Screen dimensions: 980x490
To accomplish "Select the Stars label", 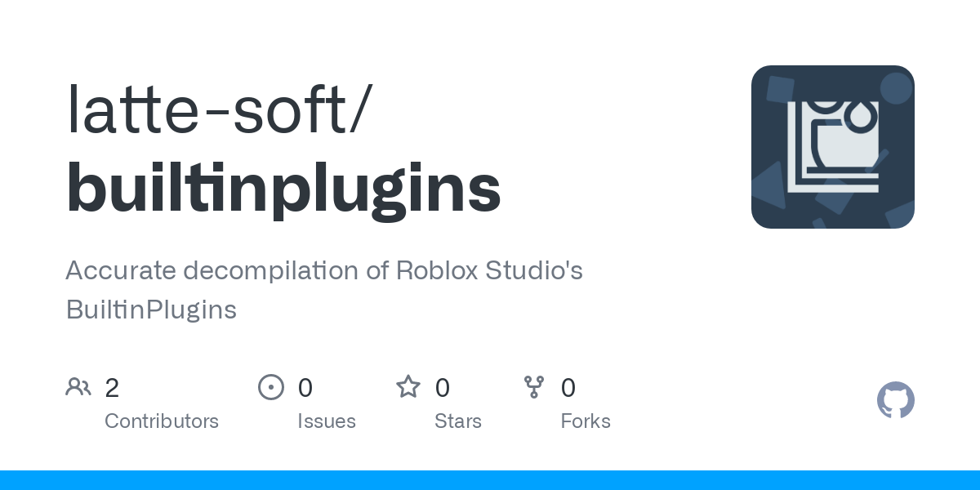I will pos(458,421).
